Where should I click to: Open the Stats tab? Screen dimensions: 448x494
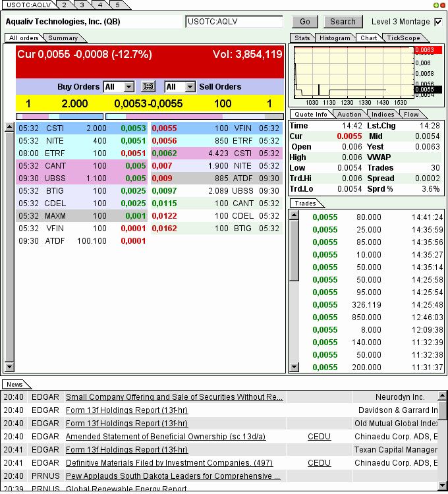tap(302, 38)
